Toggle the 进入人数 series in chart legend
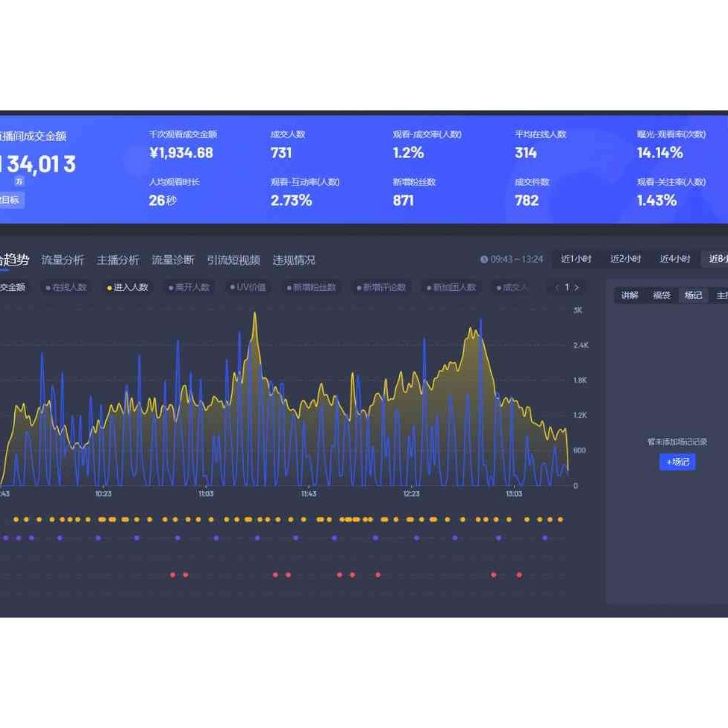Viewport: 728px width, 728px height. tap(128, 287)
